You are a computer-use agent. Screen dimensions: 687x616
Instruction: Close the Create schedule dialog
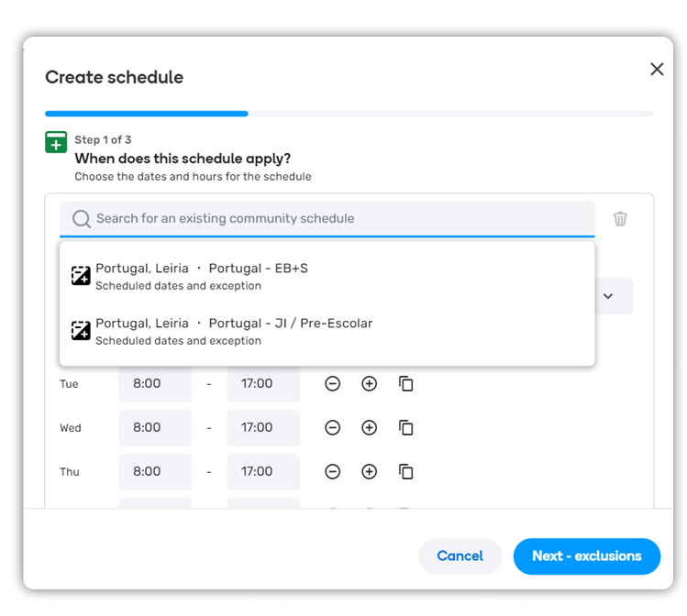(x=657, y=69)
